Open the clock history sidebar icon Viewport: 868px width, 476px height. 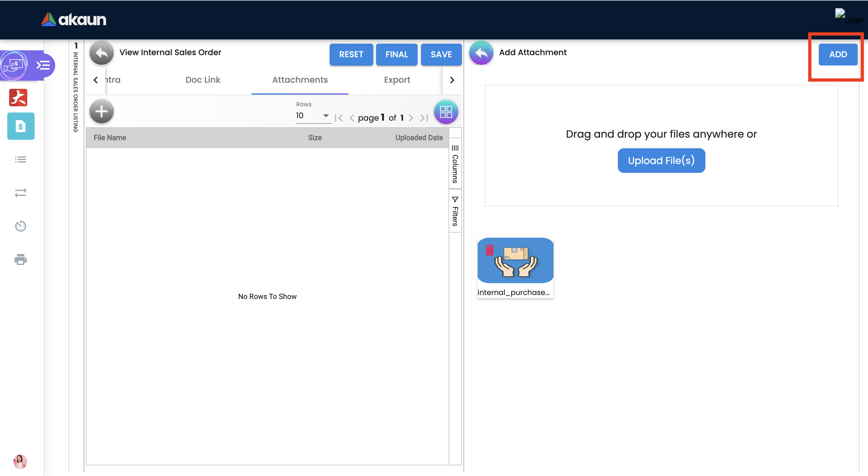(x=21, y=226)
